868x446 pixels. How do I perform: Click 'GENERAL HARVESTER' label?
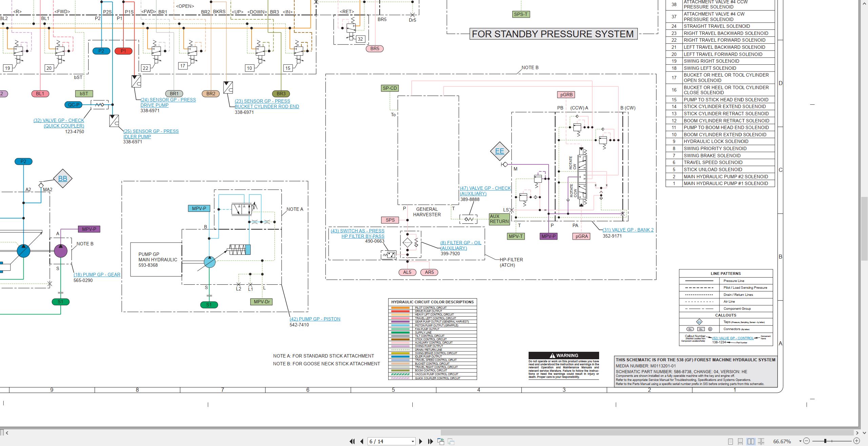pos(427,212)
